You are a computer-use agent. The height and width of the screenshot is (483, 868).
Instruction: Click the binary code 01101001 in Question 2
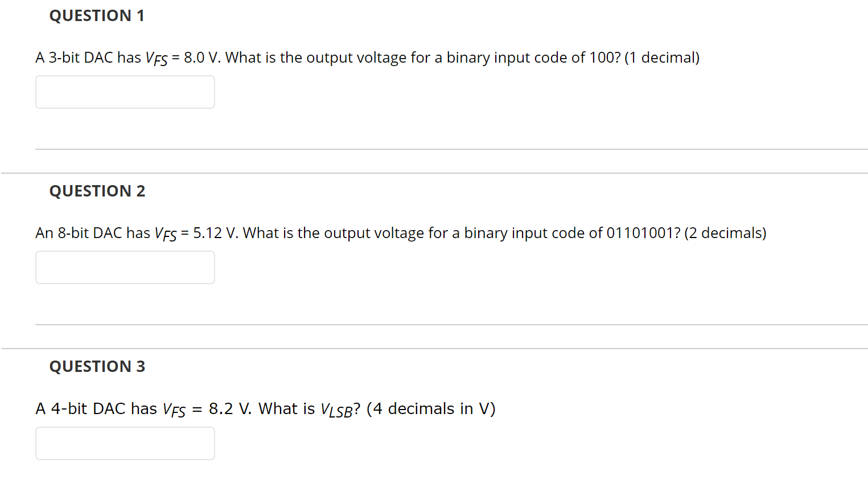(640, 232)
